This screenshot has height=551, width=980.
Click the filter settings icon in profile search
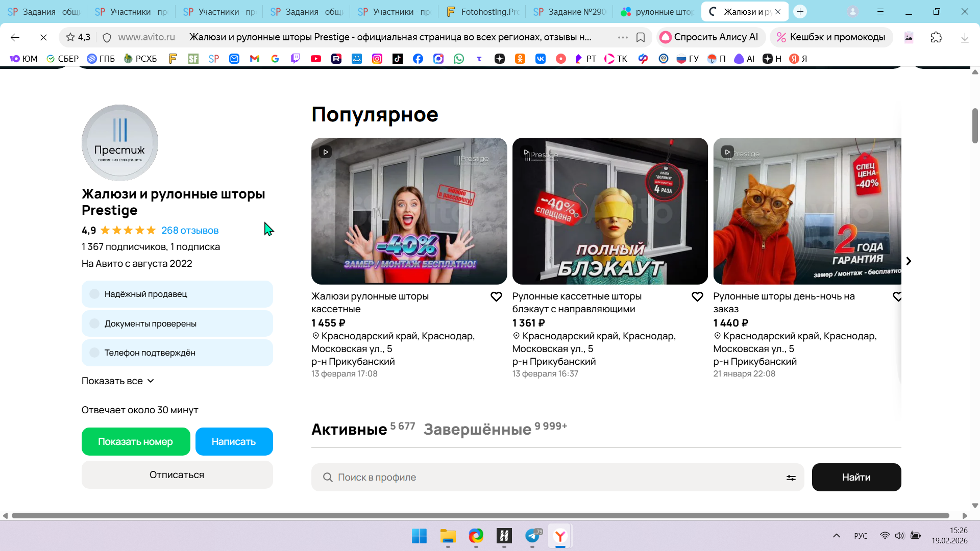791,478
